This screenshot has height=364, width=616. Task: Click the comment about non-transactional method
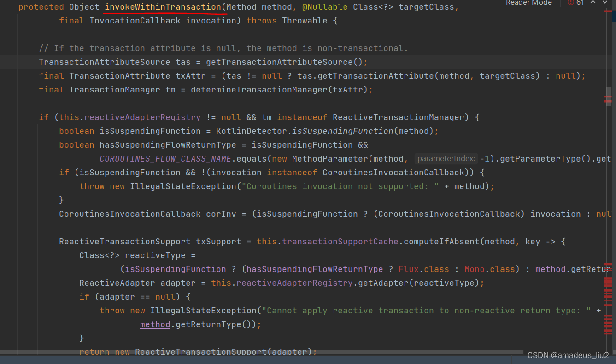tap(223, 48)
